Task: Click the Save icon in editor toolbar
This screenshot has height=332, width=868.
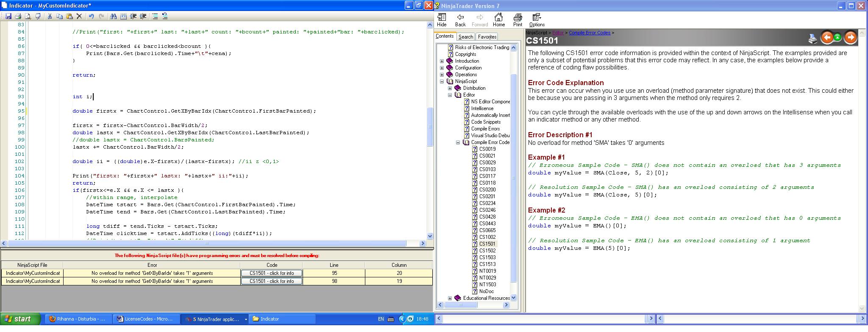Action: [x=8, y=16]
